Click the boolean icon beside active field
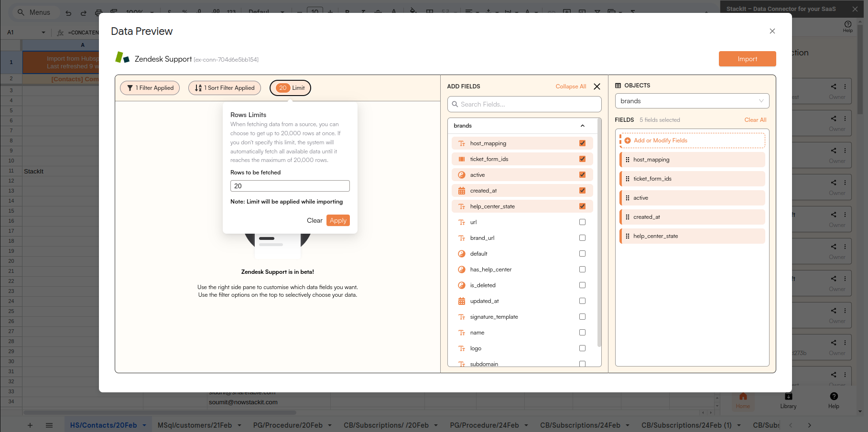The image size is (868, 432). coord(462,175)
